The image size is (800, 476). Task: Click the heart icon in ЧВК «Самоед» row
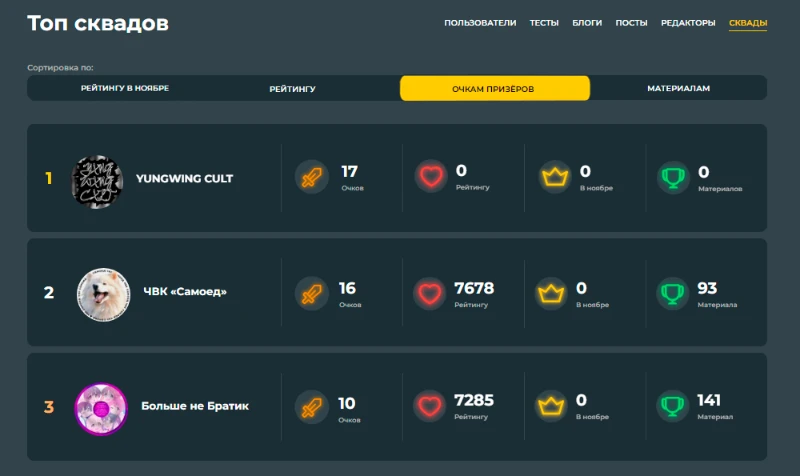tap(430, 293)
